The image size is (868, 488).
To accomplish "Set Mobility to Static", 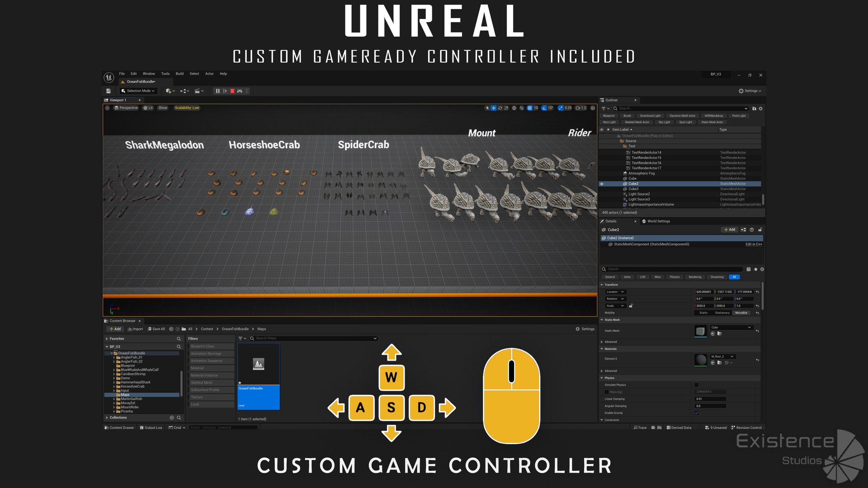I will click(x=703, y=313).
